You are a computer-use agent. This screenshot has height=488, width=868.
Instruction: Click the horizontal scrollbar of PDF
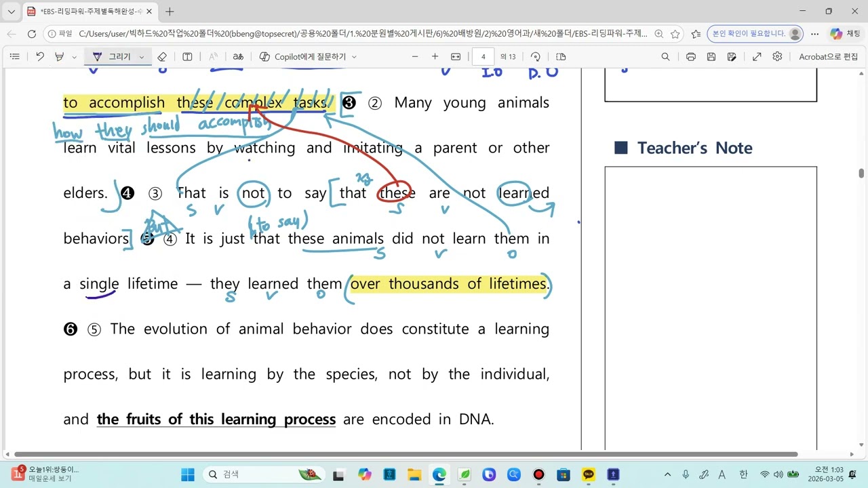click(406, 454)
